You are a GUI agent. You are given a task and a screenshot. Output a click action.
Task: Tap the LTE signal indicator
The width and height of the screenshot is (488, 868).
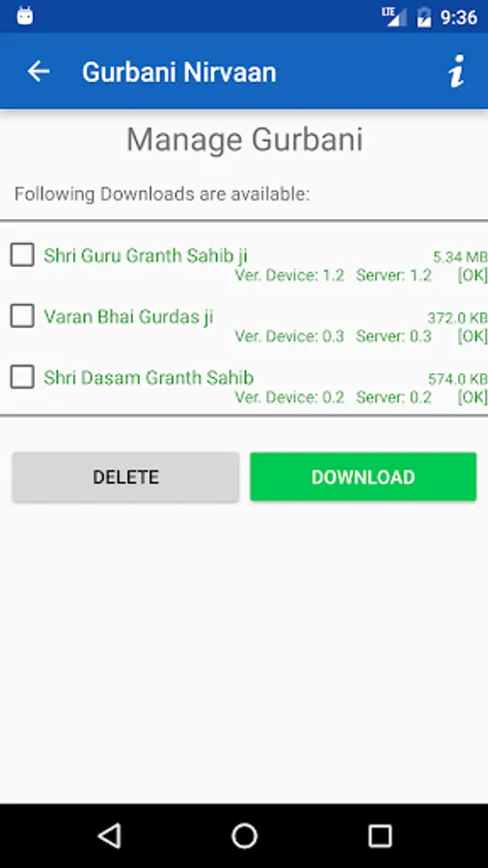click(x=393, y=16)
